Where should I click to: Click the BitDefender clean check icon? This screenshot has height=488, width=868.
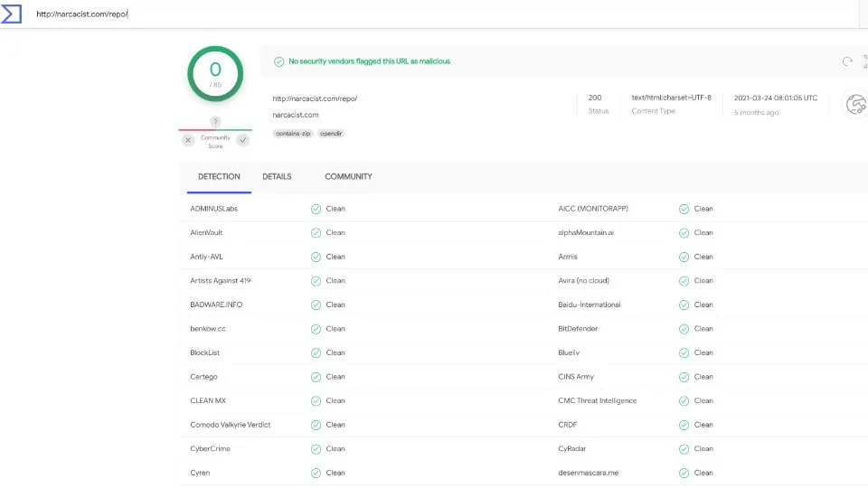pyautogui.click(x=684, y=329)
